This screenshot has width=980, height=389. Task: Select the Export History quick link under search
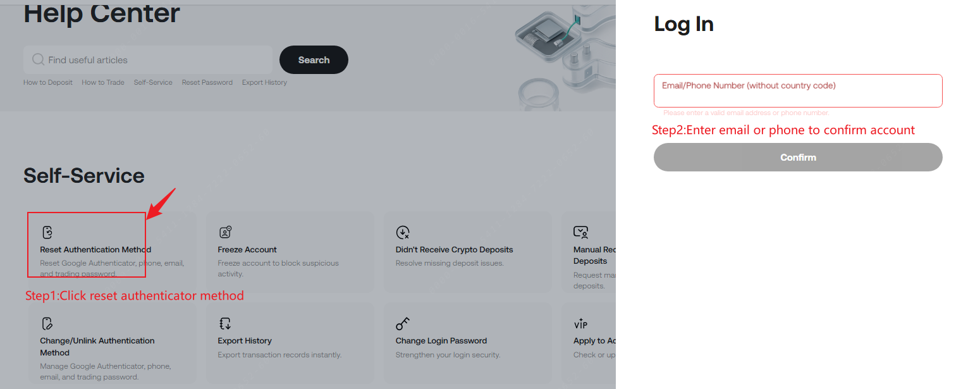tap(264, 83)
